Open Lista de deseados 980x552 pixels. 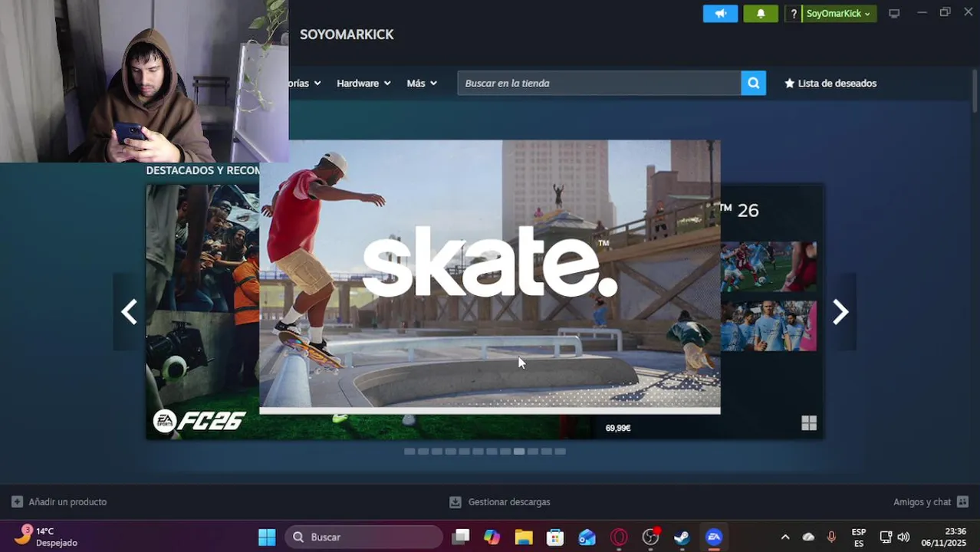point(830,83)
